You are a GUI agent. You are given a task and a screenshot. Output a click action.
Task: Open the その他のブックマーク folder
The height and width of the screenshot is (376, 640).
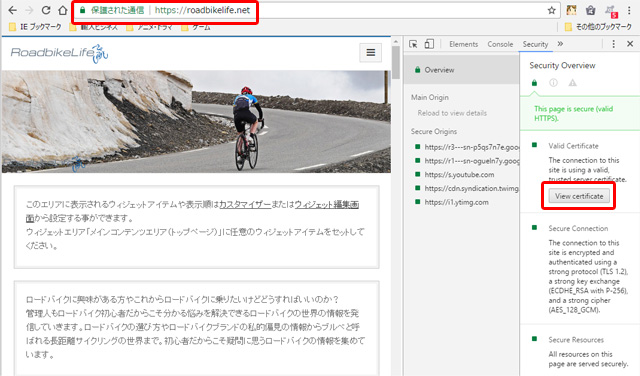coord(598,27)
